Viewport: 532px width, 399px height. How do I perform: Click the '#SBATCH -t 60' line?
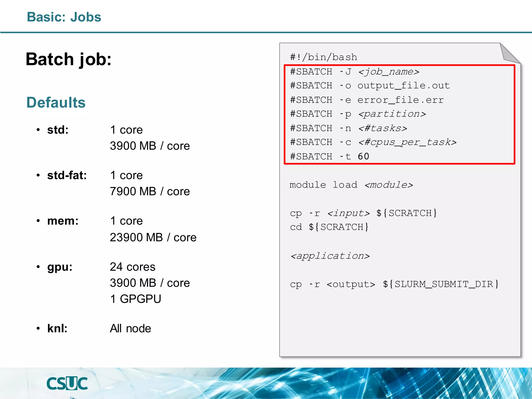tap(330, 156)
